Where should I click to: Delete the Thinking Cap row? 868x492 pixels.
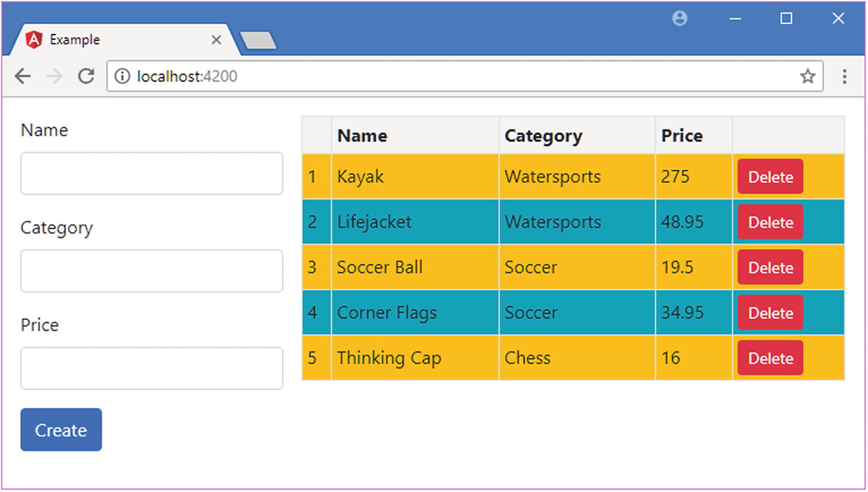click(x=770, y=358)
